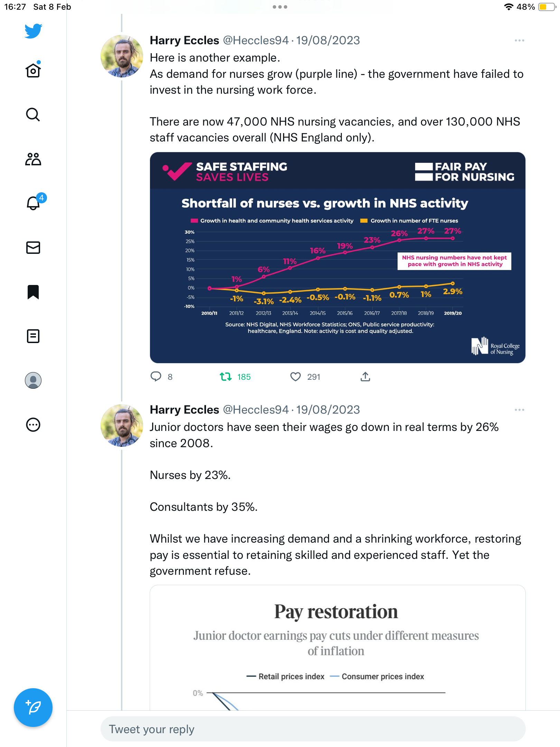Focus the Tweet your reply field
Screen dimensions: 560x747
[x=313, y=729]
